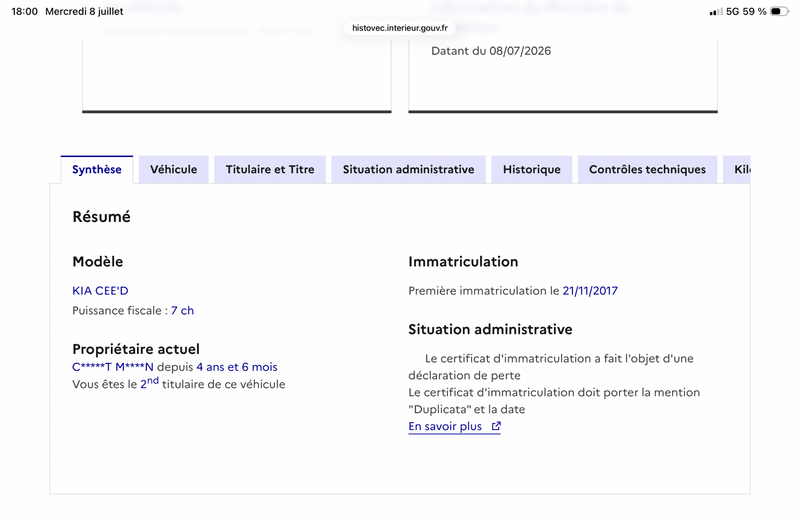The image size is (800, 525).
Task: Open the Synthèse tab
Action: tap(96, 169)
